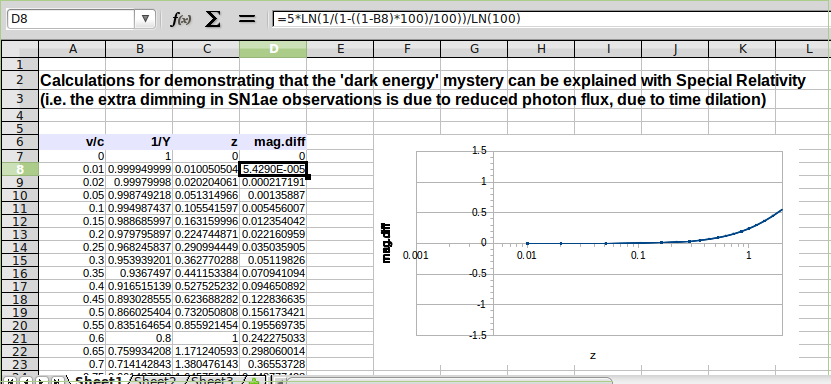Click cell with value 0.36553728
The image size is (831, 384).
(x=273, y=364)
